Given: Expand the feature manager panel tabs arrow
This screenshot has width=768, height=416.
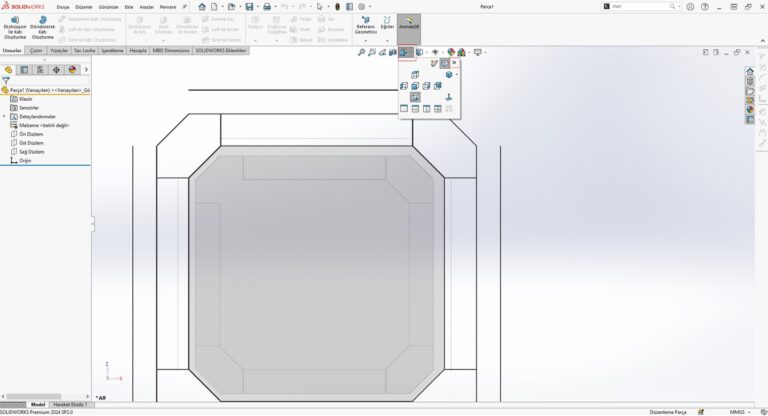Looking at the screenshot, I should coord(87,70).
